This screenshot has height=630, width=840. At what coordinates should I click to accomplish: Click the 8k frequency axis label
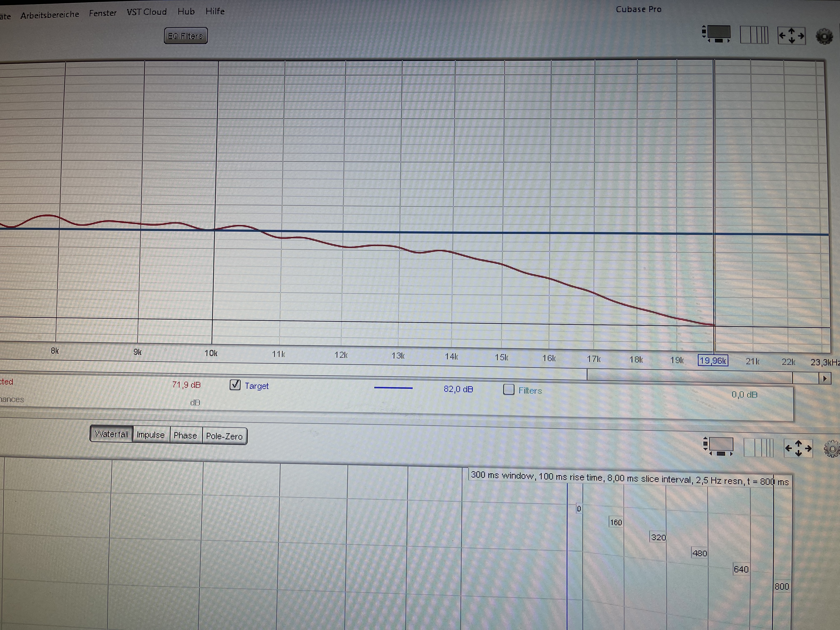pos(55,350)
